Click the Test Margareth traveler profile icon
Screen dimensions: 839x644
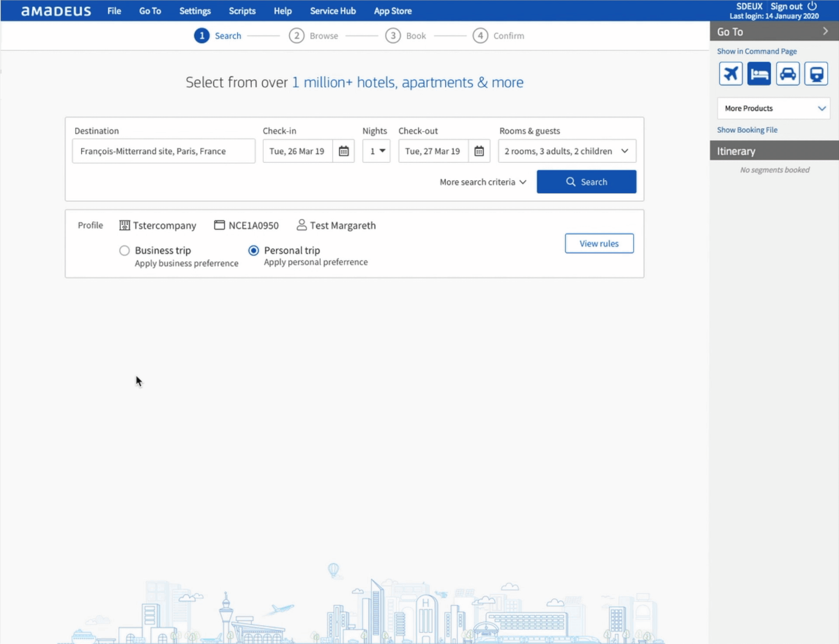click(x=301, y=225)
